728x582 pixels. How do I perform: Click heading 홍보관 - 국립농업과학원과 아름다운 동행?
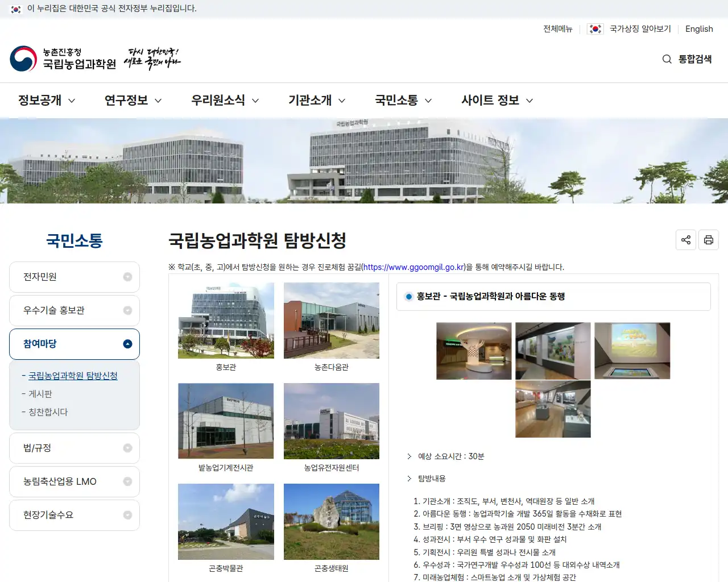(491, 296)
